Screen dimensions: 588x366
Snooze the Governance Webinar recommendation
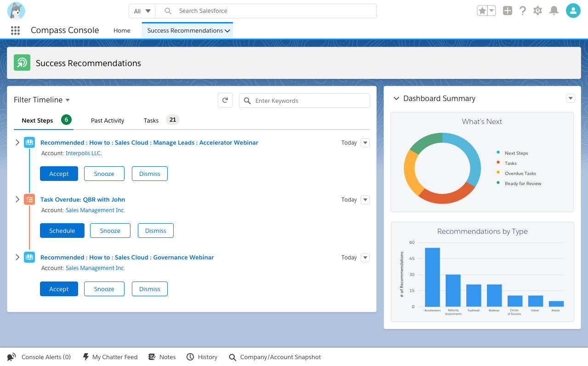click(104, 289)
